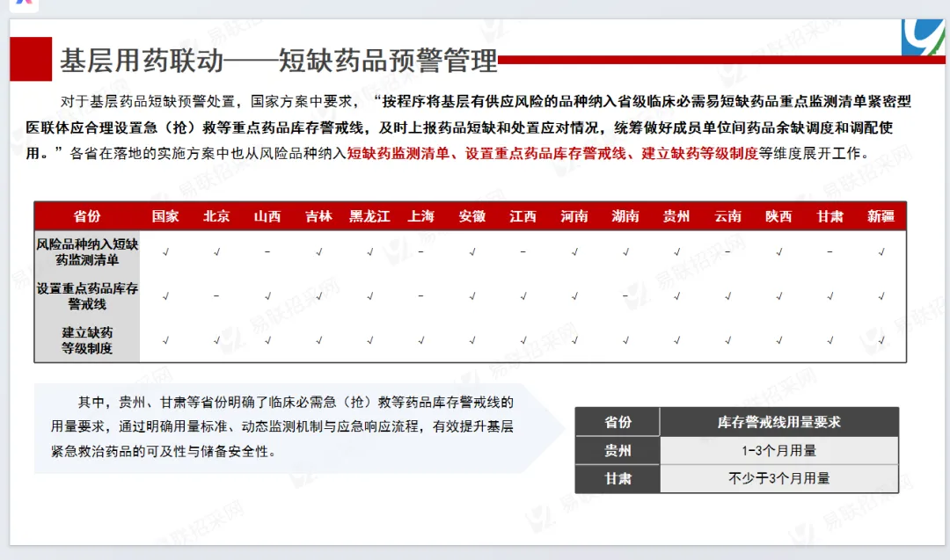Click red highlighted text '短缺药监测清单'
The width and height of the screenshot is (950, 560).
(x=398, y=154)
